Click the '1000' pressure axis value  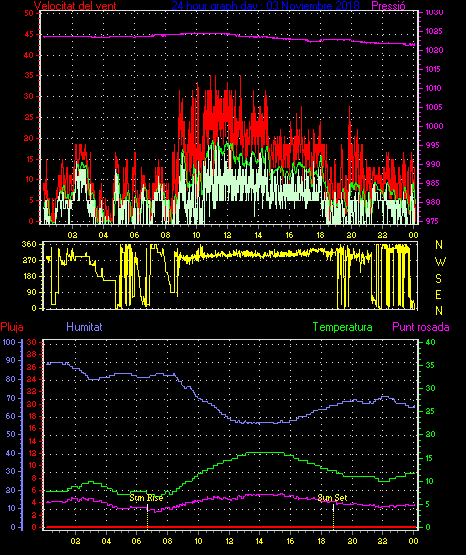(x=434, y=126)
